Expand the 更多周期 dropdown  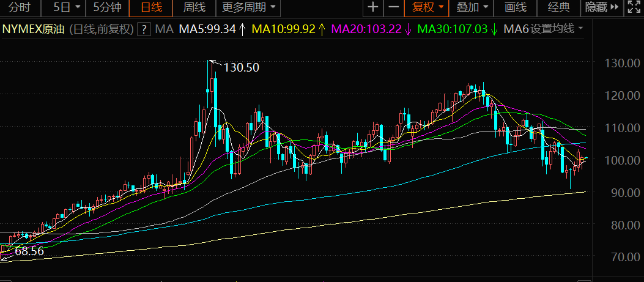[248, 8]
